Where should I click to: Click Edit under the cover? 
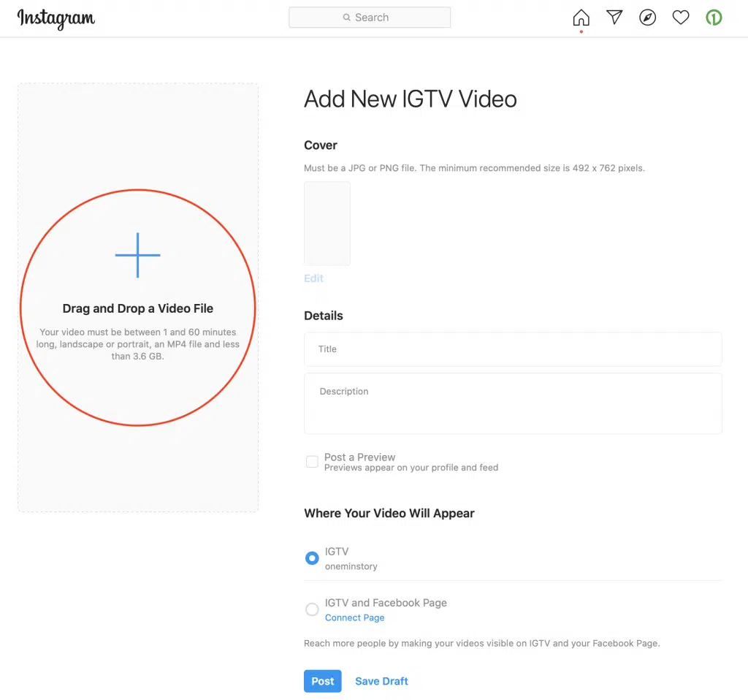pyautogui.click(x=313, y=278)
